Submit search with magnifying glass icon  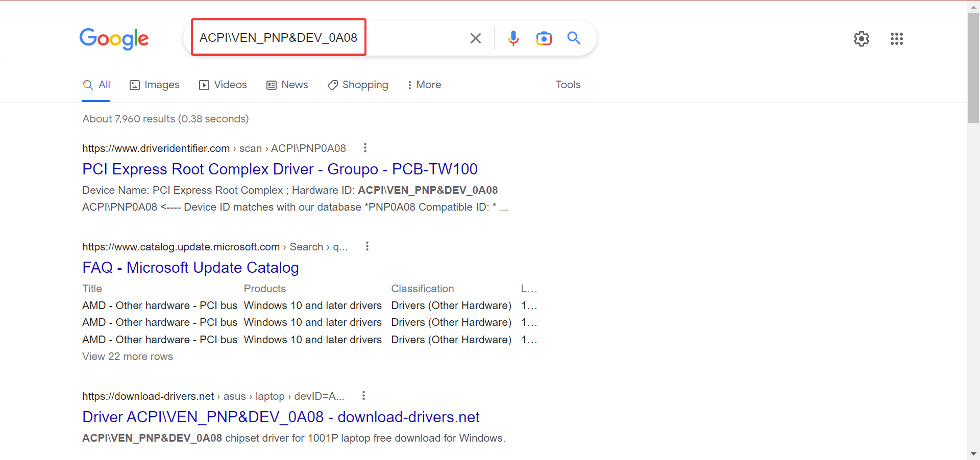click(x=574, y=38)
